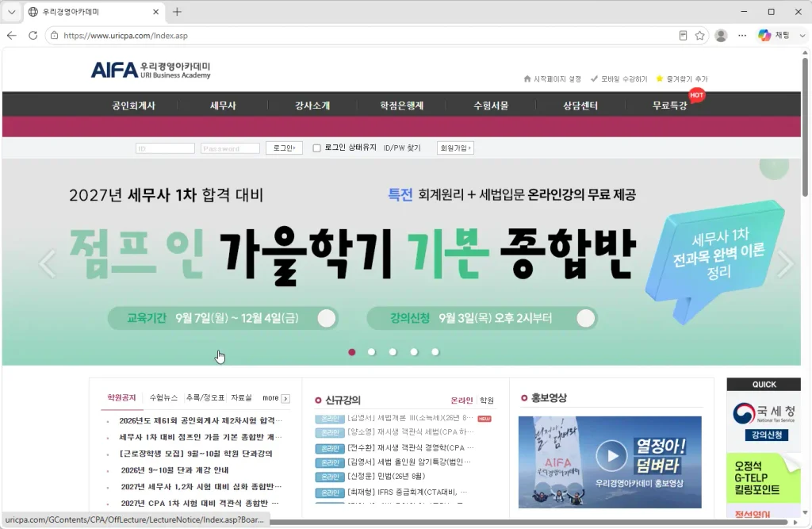Open lecture [전수환] 재시생 객관식 경영학
Screen dimensions: 812x529
[410, 447]
